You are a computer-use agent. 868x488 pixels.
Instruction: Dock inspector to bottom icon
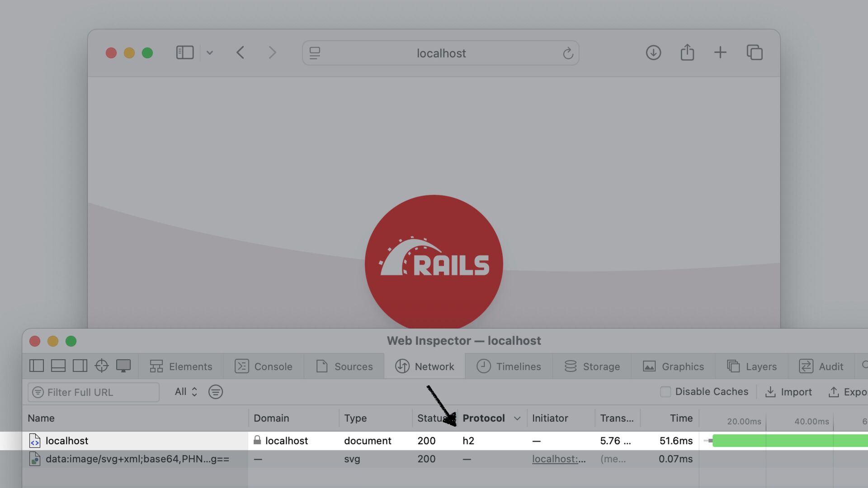coord(58,366)
